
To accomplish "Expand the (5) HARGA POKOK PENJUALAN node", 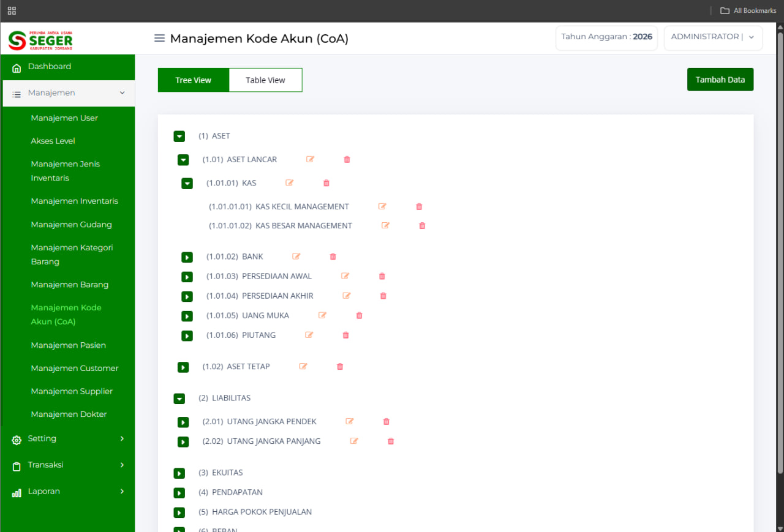I will (179, 512).
